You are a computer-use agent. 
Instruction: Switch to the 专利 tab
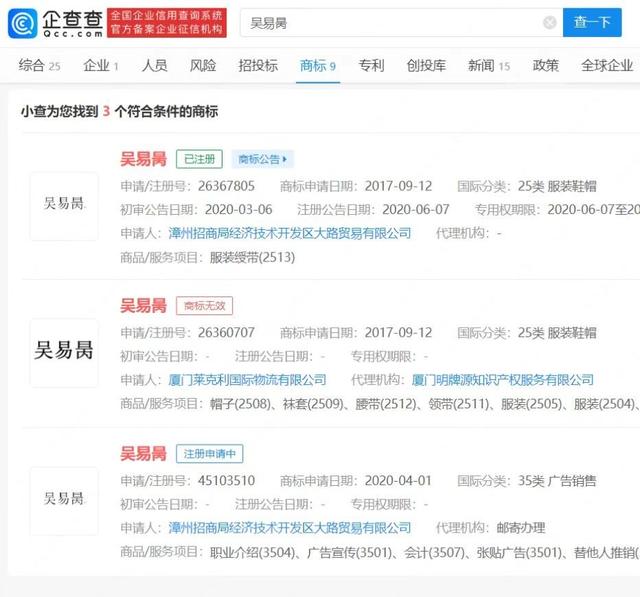(x=371, y=66)
